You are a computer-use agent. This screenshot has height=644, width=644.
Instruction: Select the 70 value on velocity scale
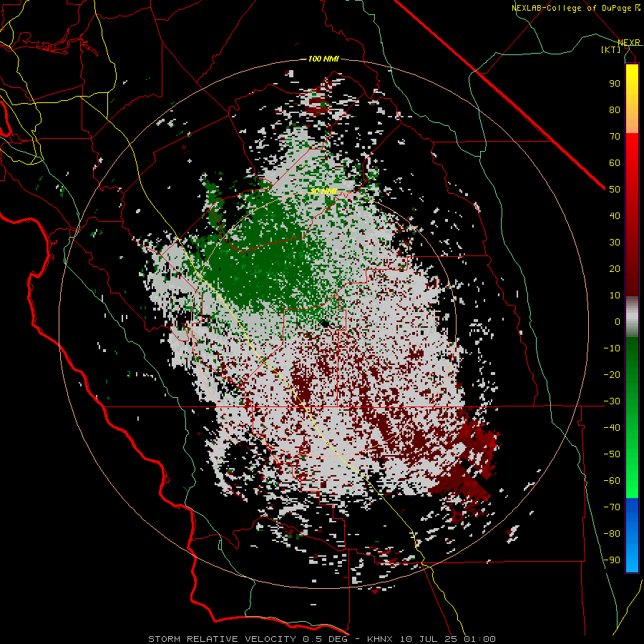click(615, 137)
